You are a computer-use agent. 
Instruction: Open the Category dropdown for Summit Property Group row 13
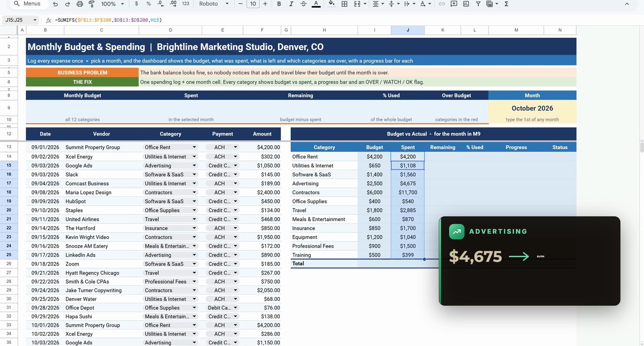(194, 147)
